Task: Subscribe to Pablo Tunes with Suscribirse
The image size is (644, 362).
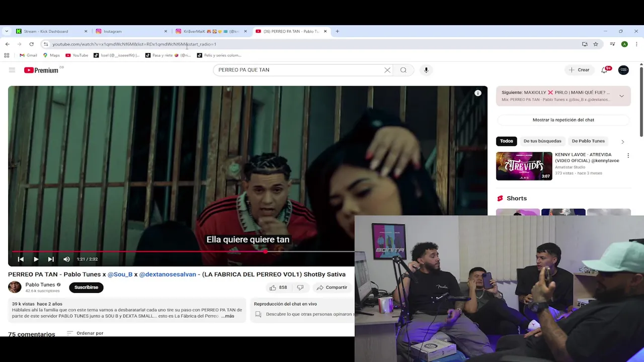Action: pos(86,288)
